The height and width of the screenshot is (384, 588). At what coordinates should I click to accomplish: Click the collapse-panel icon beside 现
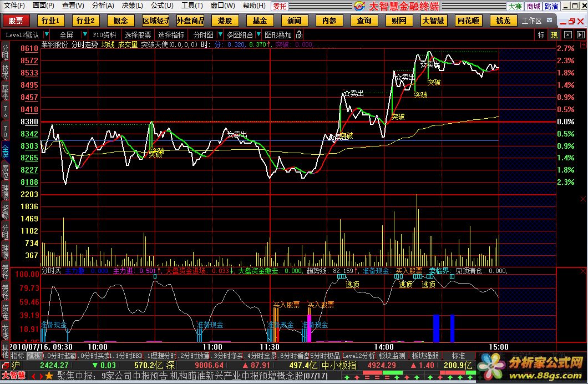(567, 35)
